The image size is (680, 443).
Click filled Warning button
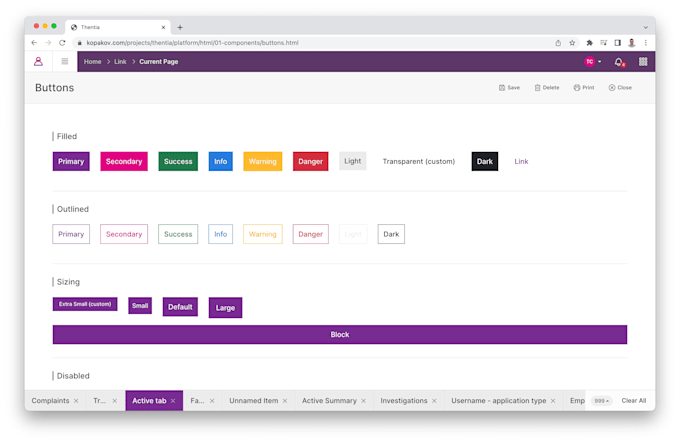pyautogui.click(x=263, y=161)
